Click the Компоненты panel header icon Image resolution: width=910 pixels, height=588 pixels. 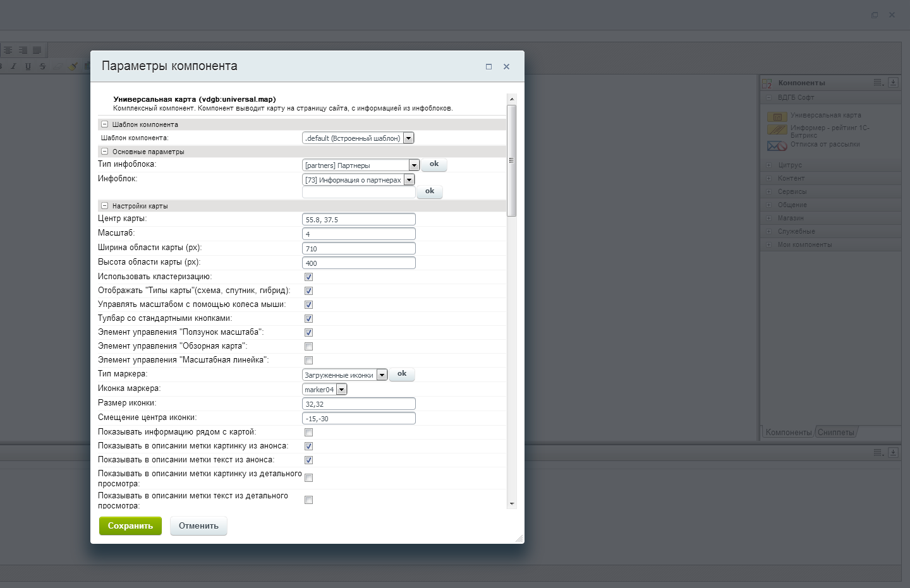tap(767, 83)
